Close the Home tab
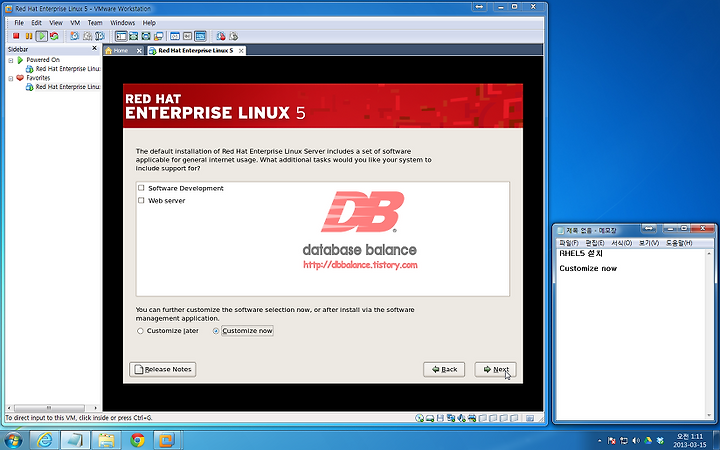This screenshot has height=450, width=720. coord(139,51)
